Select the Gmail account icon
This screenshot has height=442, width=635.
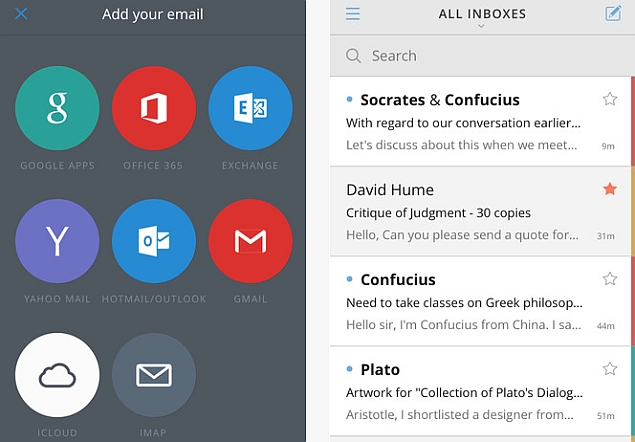click(250, 241)
